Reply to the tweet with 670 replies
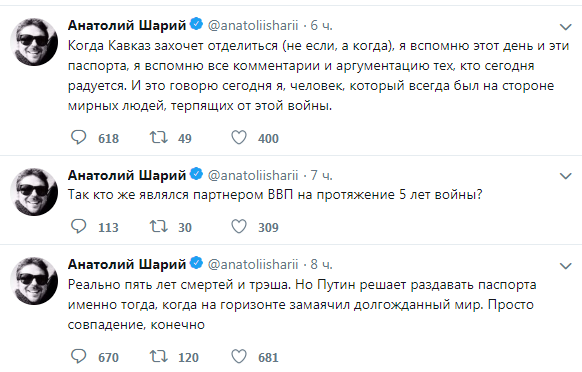The width and height of the screenshot is (582, 372). (78, 356)
